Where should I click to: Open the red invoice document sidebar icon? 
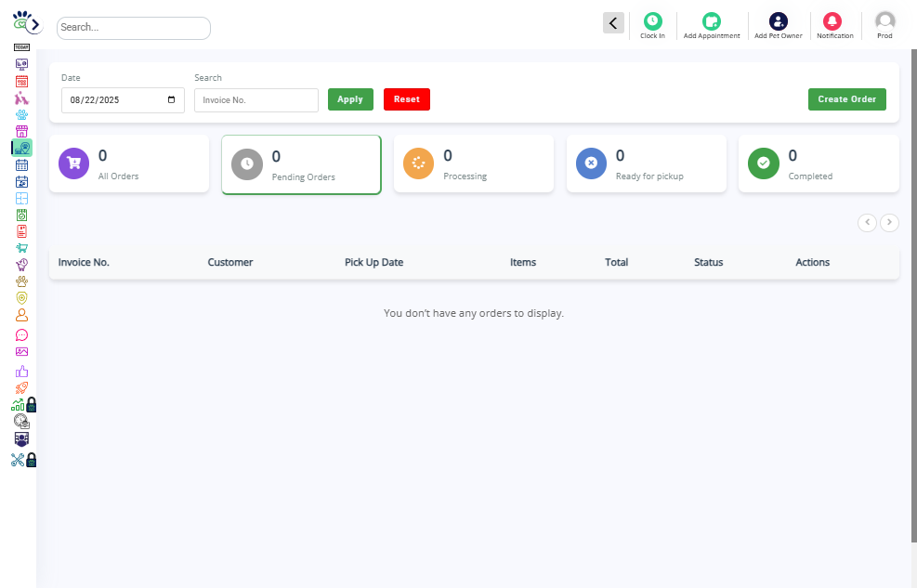click(21, 231)
